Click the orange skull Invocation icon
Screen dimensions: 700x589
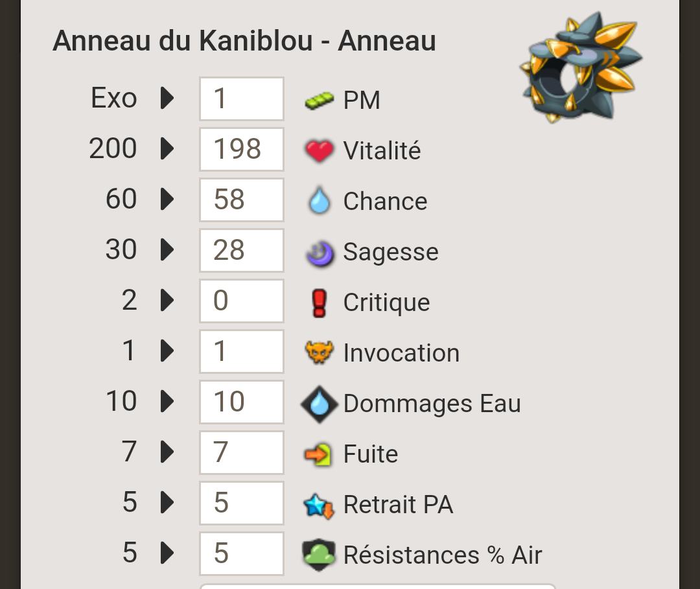[319, 352]
